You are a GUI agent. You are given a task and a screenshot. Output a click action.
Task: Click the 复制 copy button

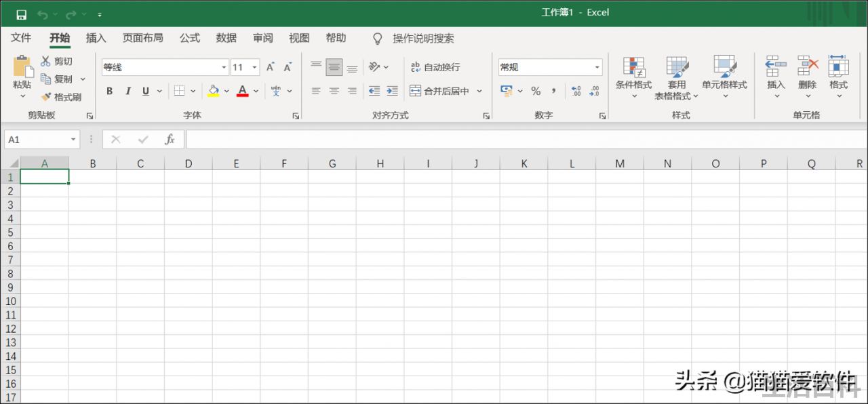coord(56,79)
